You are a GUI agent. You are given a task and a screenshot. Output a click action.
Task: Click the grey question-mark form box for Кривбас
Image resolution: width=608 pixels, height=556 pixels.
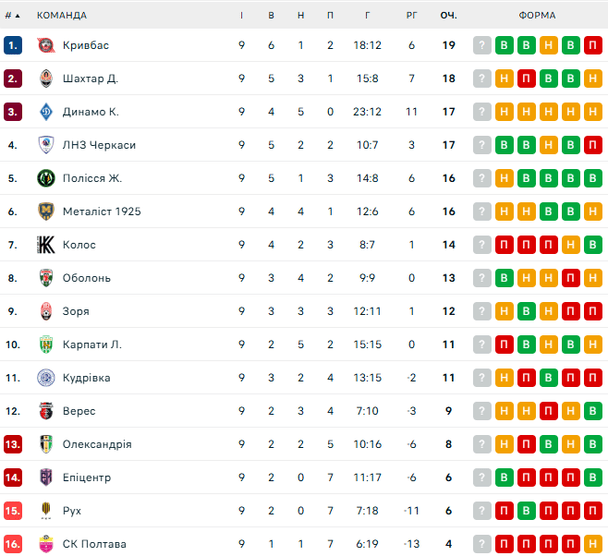[x=482, y=45]
